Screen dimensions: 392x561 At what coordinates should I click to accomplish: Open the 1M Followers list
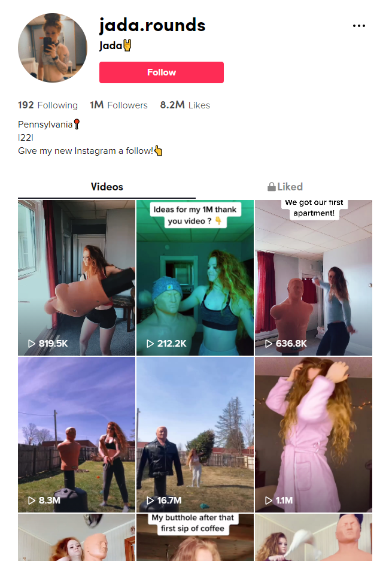click(x=118, y=105)
